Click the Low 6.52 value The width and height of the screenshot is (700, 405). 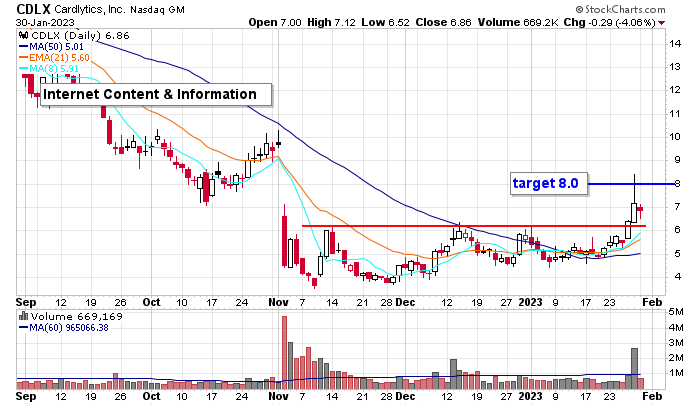(385, 22)
